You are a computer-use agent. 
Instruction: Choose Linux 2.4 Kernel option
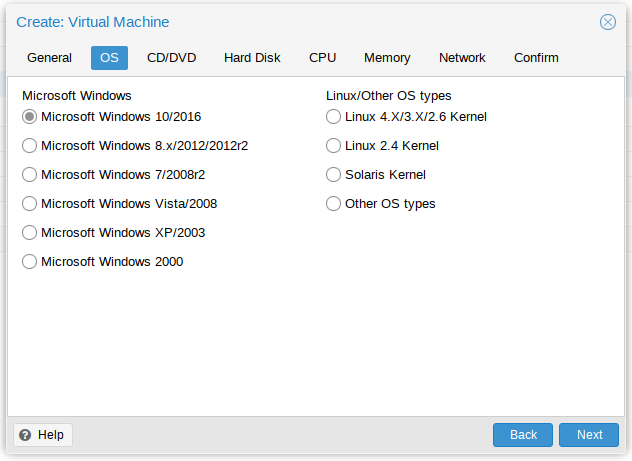click(333, 146)
